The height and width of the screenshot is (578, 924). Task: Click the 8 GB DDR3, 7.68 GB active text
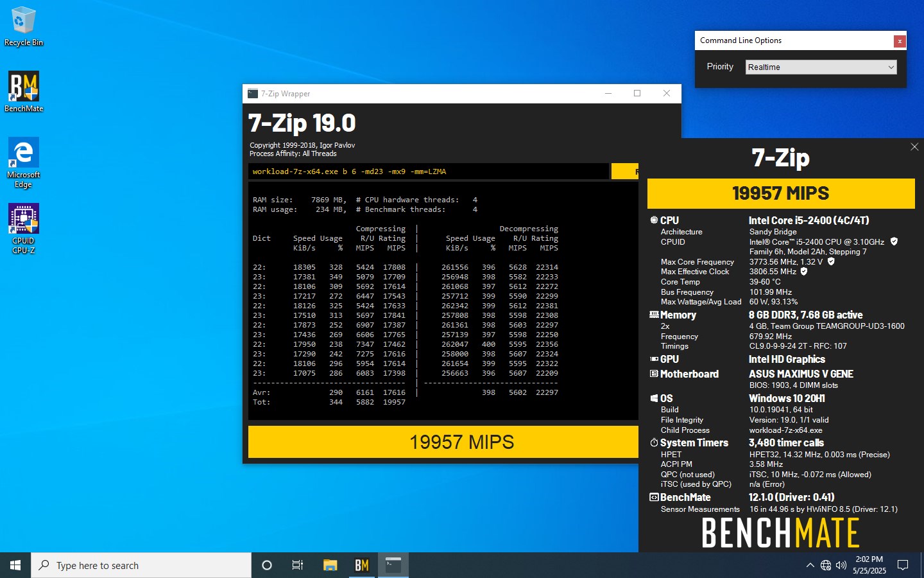pos(806,315)
